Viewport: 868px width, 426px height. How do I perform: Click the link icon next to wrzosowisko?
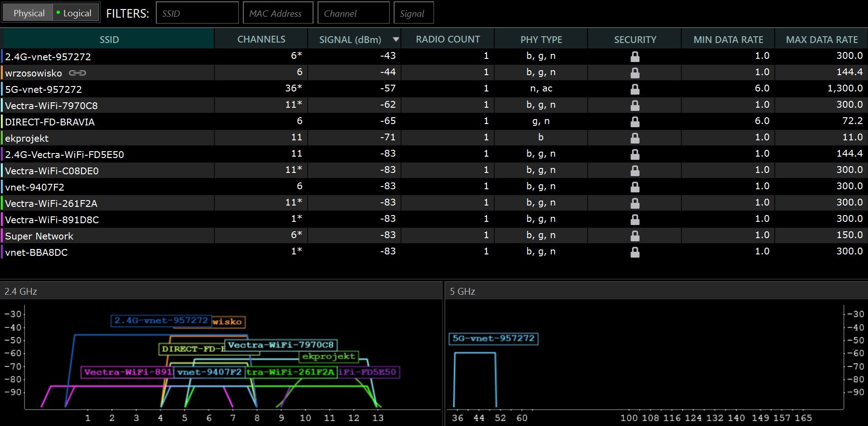[x=77, y=73]
